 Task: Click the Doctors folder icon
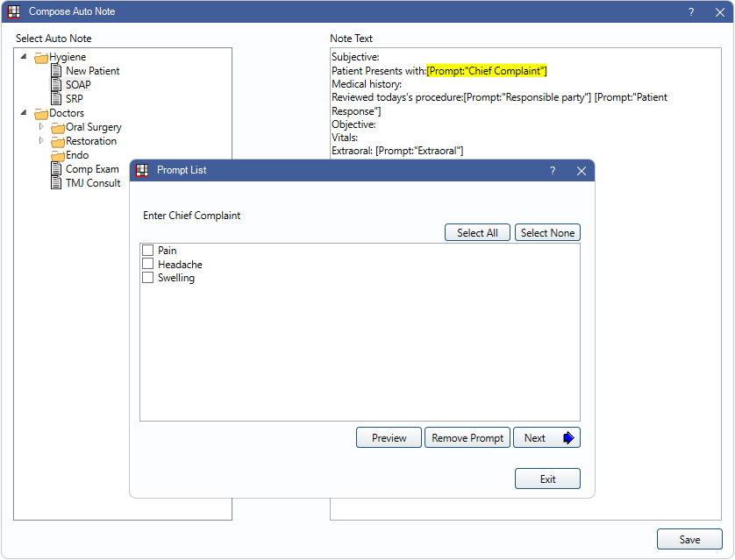point(41,114)
